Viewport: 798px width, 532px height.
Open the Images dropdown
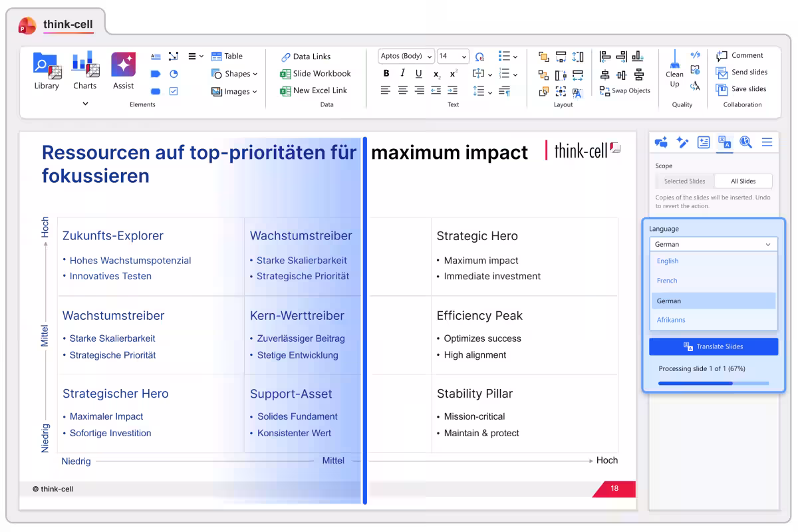tap(234, 91)
